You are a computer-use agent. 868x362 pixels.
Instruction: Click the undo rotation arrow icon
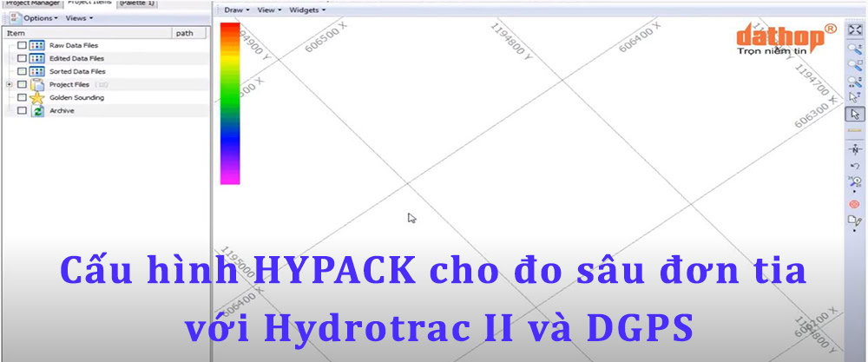point(854,166)
